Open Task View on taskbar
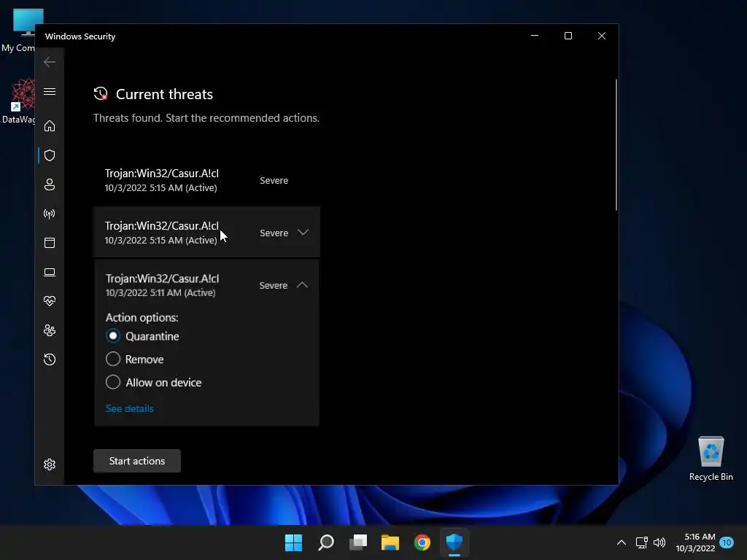Viewport: 747px width, 560px height. pos(358,542)
